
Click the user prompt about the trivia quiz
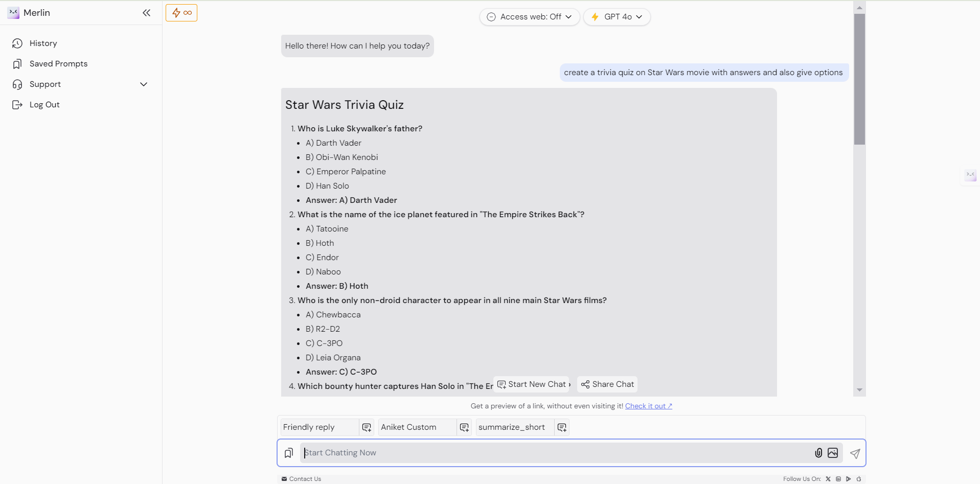click(x=703, y=73)
